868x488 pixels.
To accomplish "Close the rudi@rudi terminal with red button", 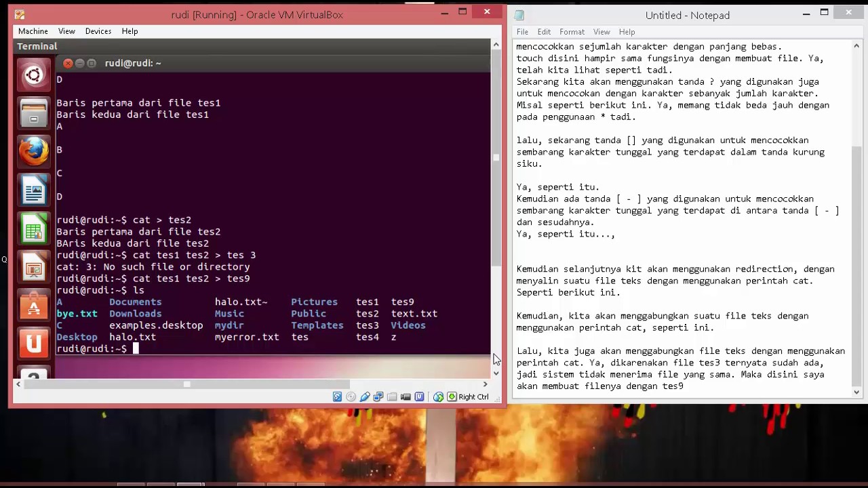I will click(68, 63).
